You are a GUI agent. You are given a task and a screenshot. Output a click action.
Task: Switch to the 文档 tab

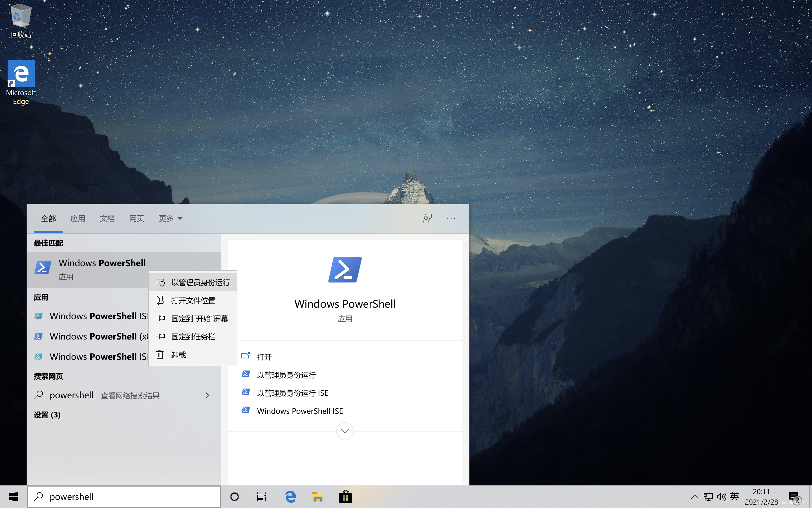click(107, 219)
